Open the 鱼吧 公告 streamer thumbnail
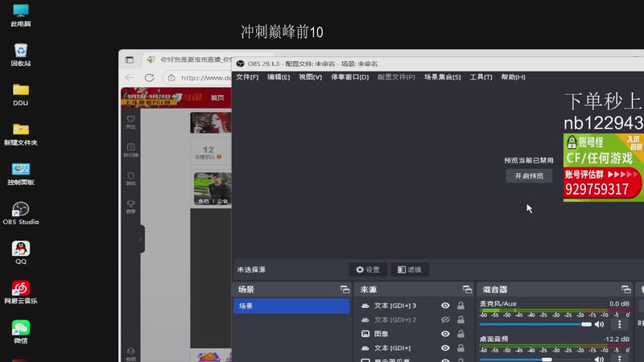Viewport: 644px width, 362px height. pos(213,189)
